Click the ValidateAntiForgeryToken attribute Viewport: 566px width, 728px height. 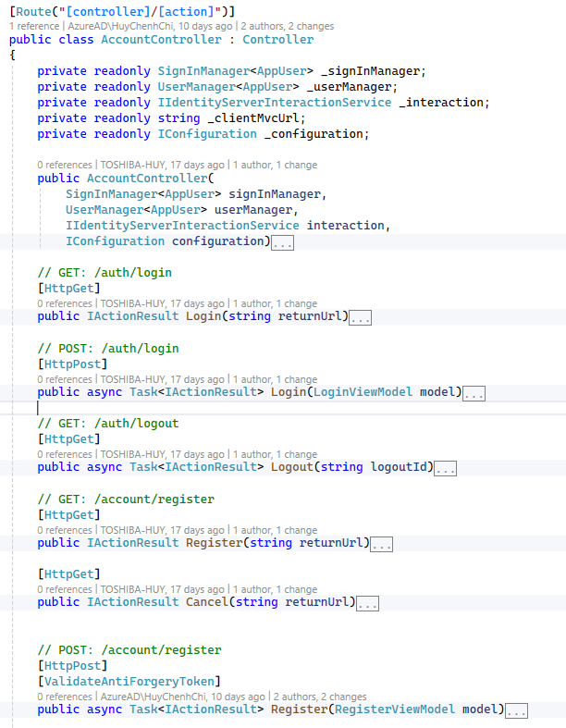[x=129, y=682]
